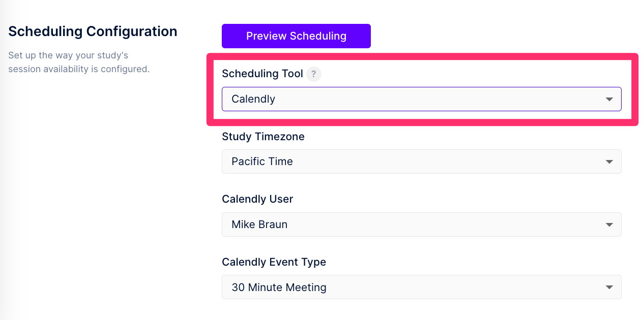
Task: Open the Calendly User dropdown showing Mike Braun
Action: tap(421, 225)
